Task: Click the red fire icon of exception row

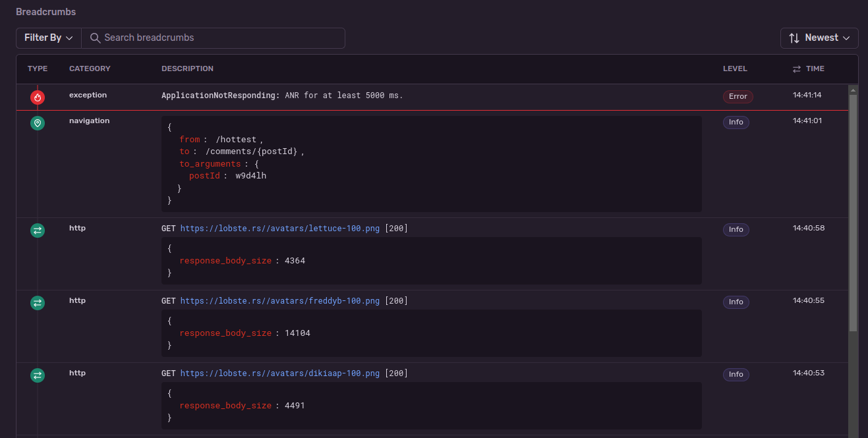Action: click(x=38, y=97)
